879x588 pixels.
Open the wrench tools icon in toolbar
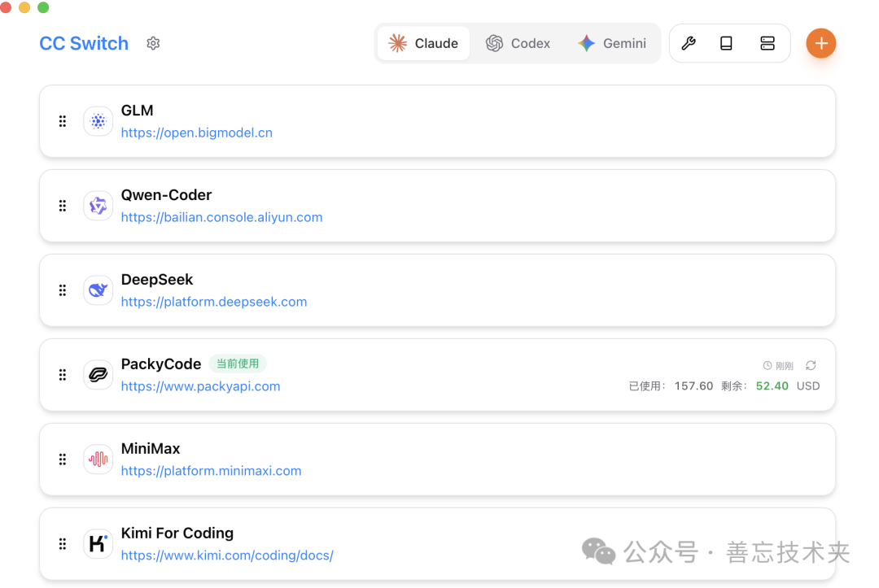[689, 43]
